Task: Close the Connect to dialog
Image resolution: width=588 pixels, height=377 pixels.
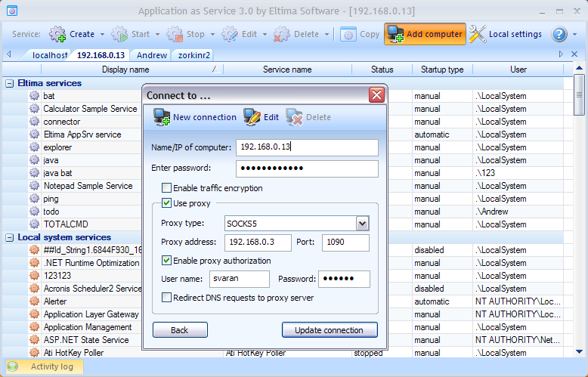Action: point(376,94)
